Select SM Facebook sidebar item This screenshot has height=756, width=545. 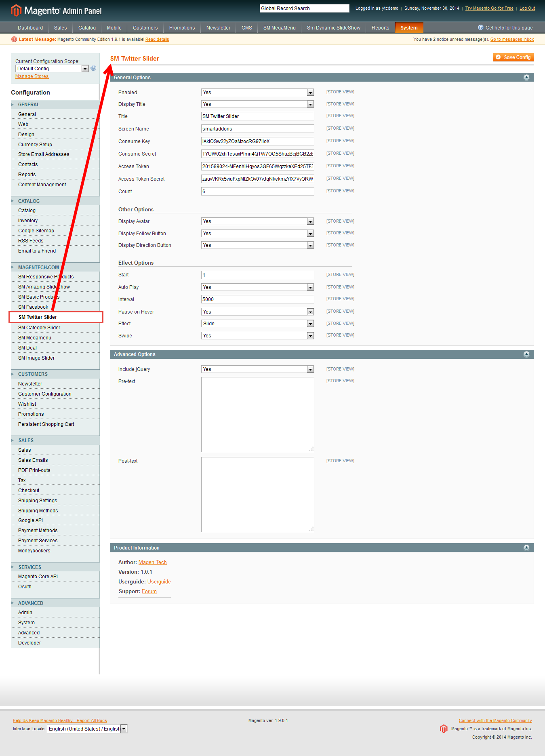pyautogui.click(x=55, y=307)
